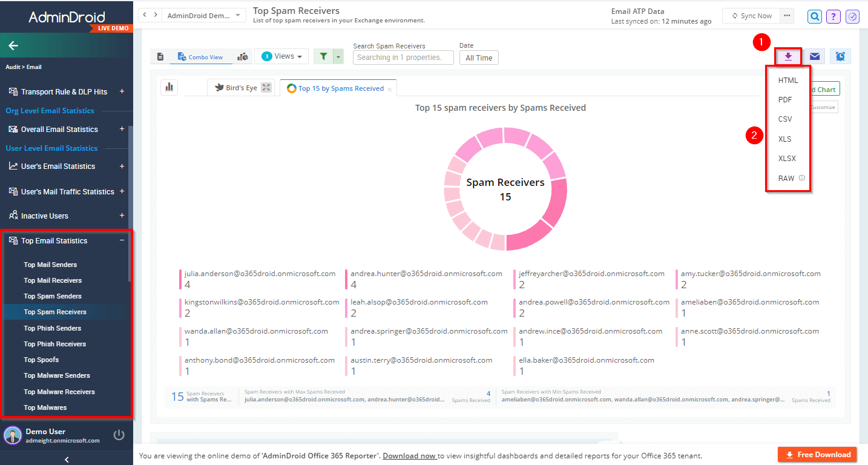Choose CSV from the export menu
This screenshot has height=465, width=868.
(786, 119)
